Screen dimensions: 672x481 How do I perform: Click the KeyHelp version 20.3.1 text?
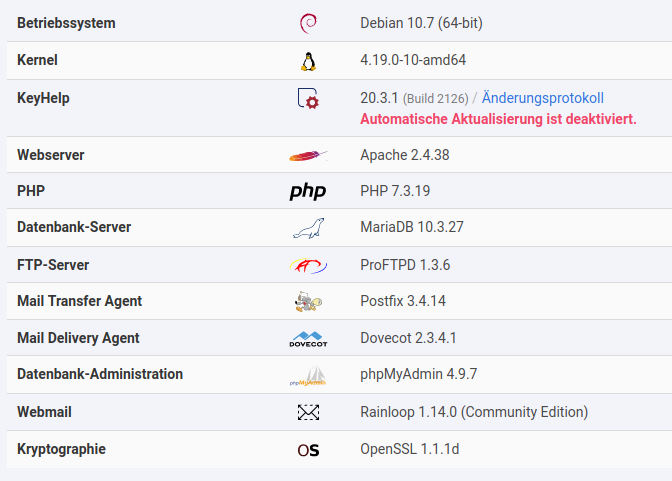click(x=379, y=98)
